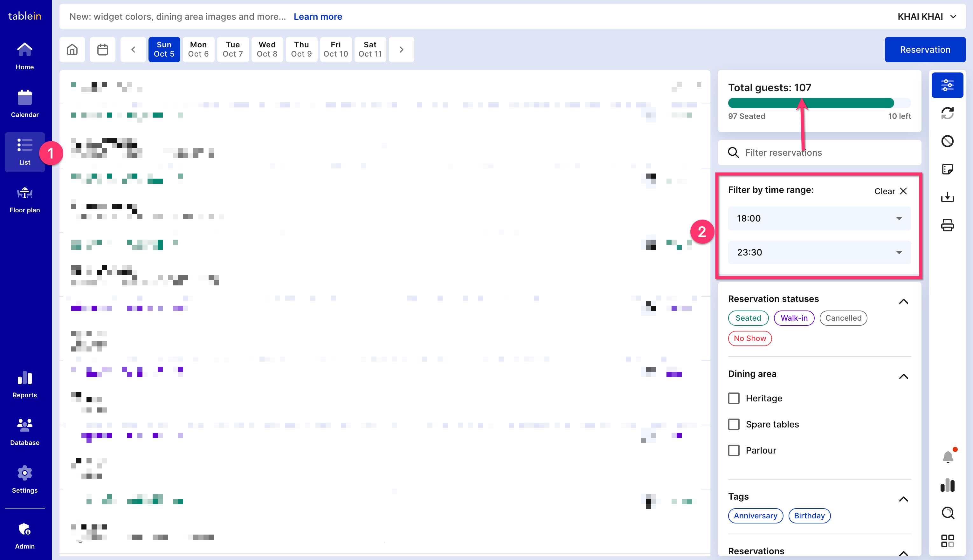Open Floor plan from sidebar
Screen dimensions: 973x560
point(24,200)
